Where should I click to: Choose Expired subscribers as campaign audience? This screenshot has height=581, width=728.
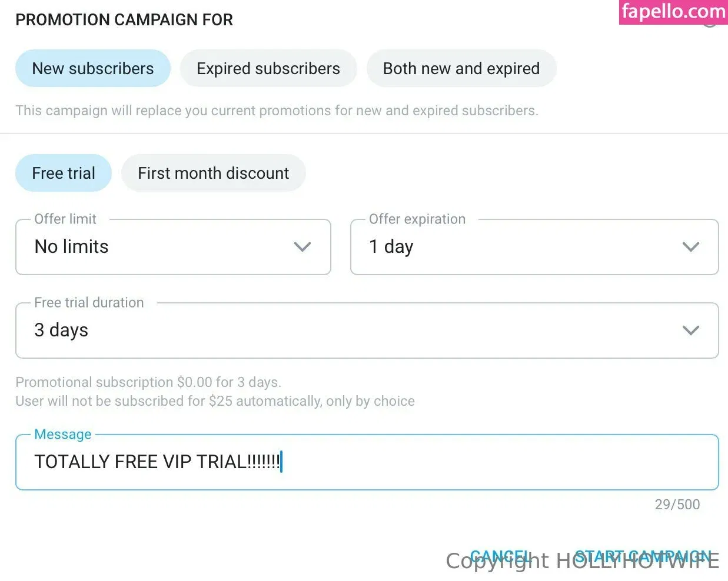click(x=268, y=69)
